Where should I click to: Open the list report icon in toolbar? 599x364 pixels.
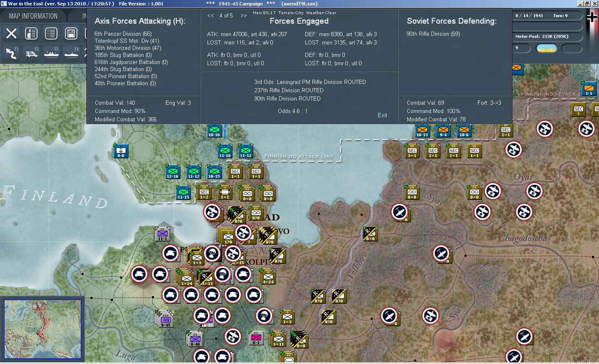click(51, 33)
